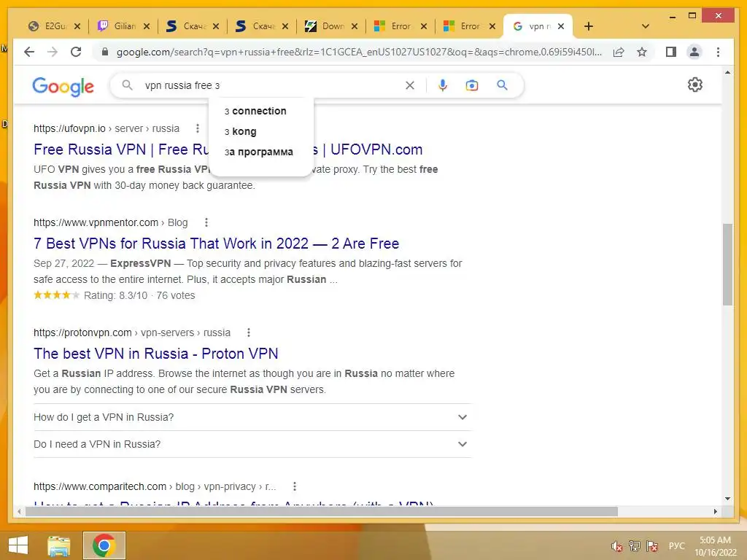Click into the Google search input field

(x=271, y=85)
